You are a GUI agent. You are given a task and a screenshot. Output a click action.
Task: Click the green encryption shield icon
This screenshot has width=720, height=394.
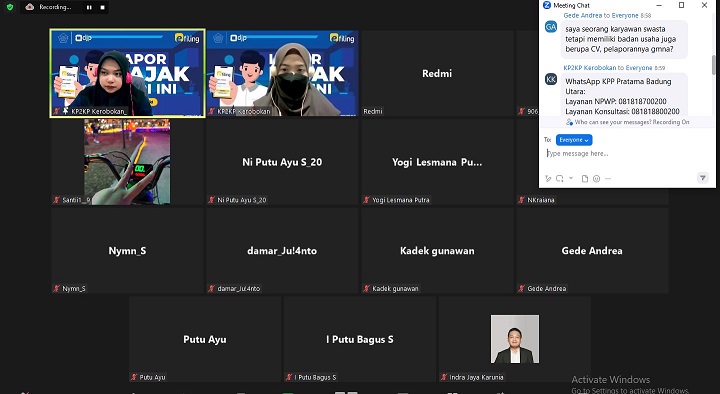[x=10, y=7]
